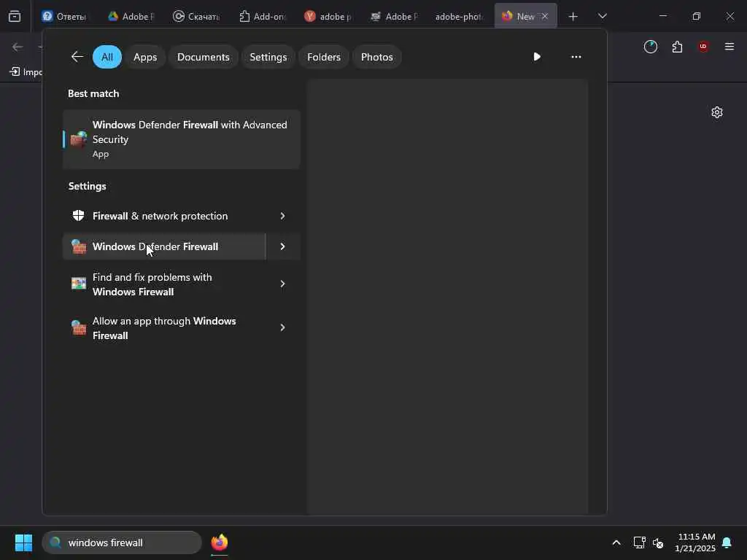This screenshot has width=747, height=560.
Task: Click the taskbar search box with windows firewall
Action: pos(122,542)
